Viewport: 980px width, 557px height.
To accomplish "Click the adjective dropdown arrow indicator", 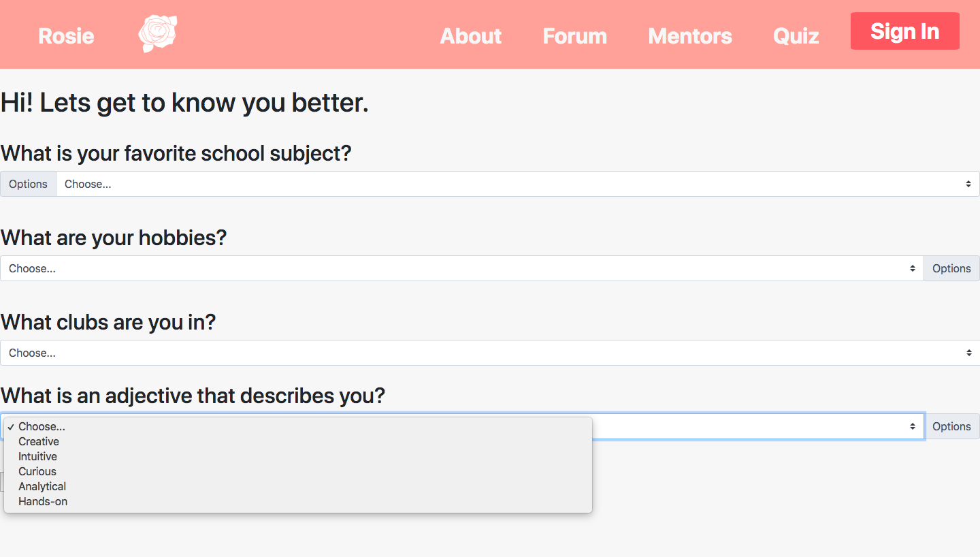I will [x=913, y=426].
